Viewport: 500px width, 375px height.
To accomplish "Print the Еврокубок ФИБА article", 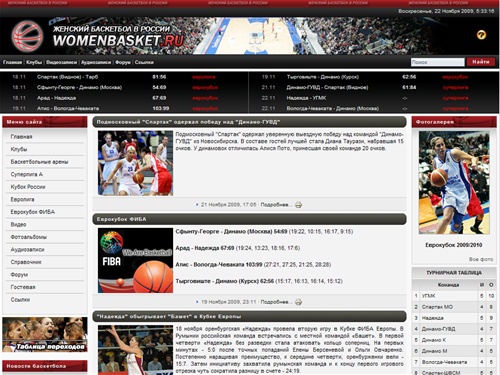I will pos(298,302).
